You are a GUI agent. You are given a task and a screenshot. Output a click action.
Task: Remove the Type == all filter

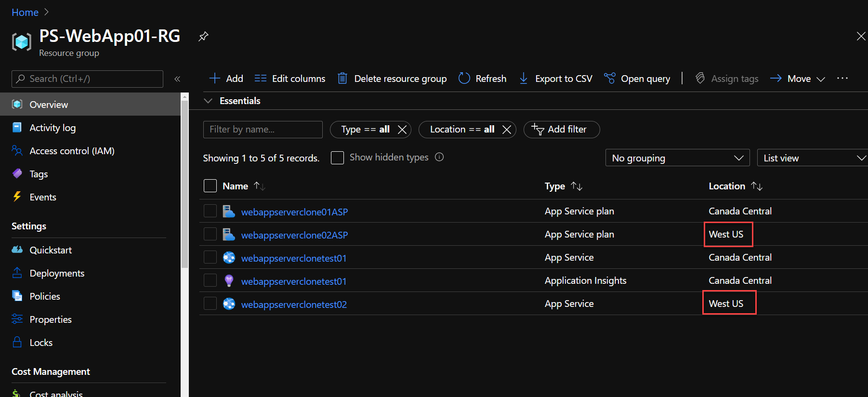402,130
